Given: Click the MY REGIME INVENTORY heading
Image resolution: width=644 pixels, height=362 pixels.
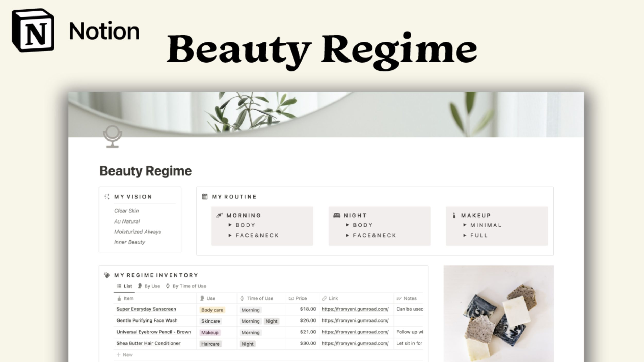Looking at the screenshot, I should click(x=156, y=275).
